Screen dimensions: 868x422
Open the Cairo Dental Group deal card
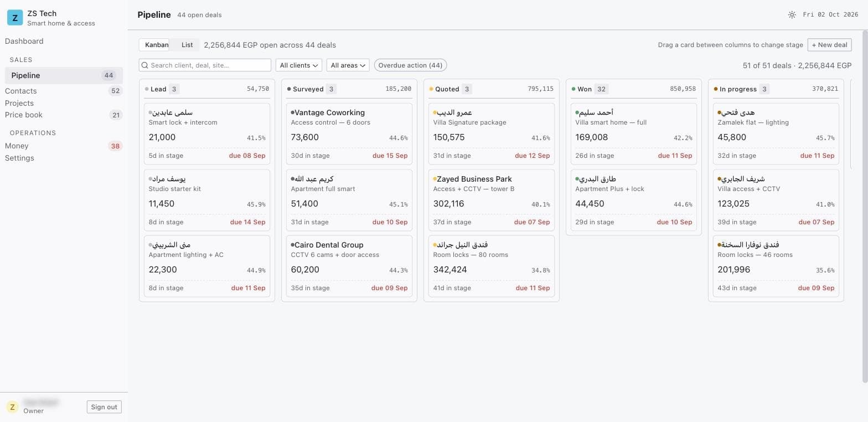pos(349,266)
